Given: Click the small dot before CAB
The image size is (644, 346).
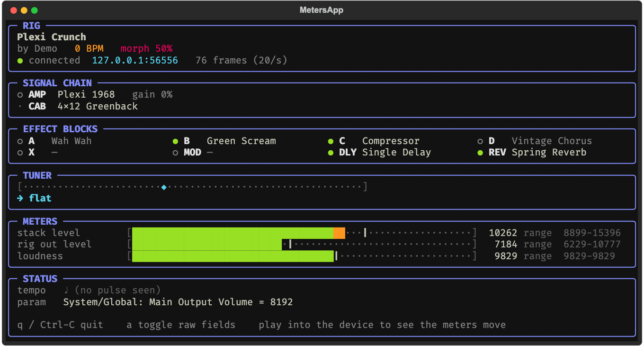Looking at the screenshot, I should 20,107.
